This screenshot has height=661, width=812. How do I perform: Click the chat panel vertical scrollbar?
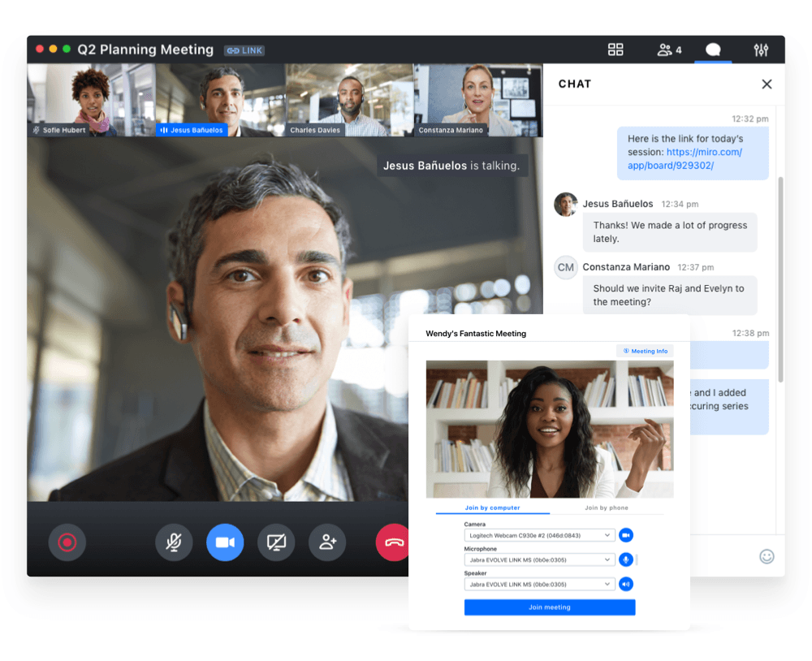click(781, 276)
